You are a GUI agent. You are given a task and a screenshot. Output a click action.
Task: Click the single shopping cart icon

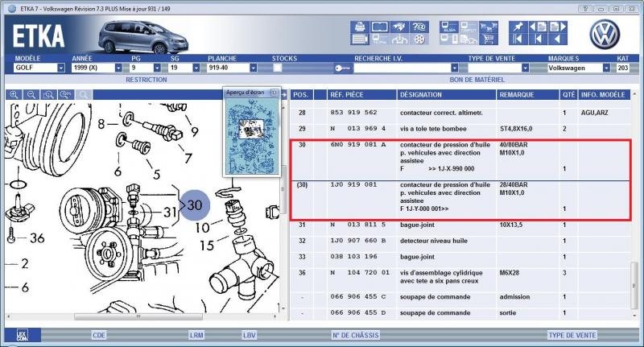[488, 39]
